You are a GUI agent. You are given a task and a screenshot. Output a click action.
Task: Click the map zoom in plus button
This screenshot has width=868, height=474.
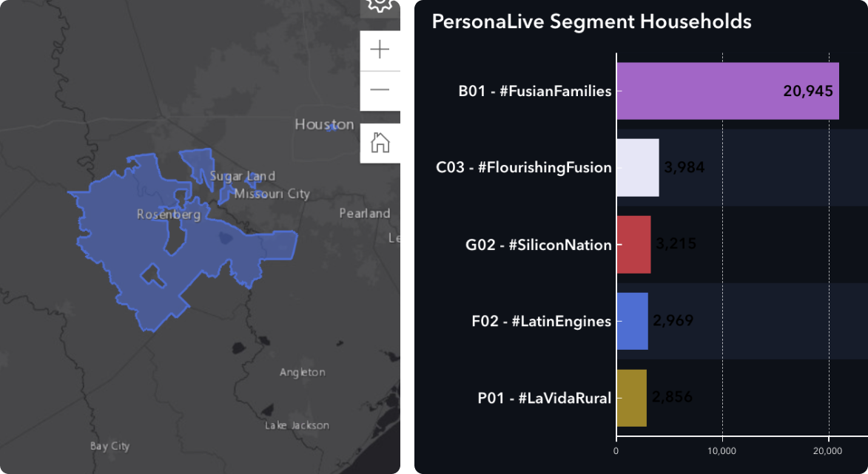click(x=380, y=50)
